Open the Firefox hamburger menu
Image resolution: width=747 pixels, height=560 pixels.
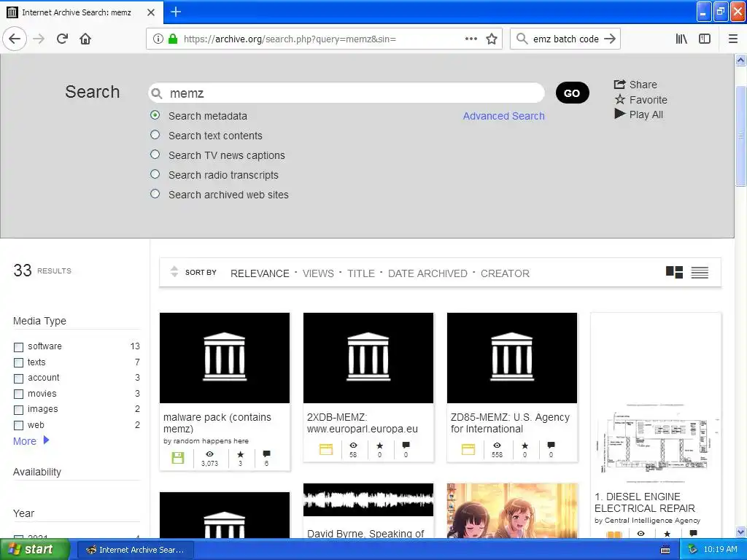pyautogui.click(x=732, y=39)
